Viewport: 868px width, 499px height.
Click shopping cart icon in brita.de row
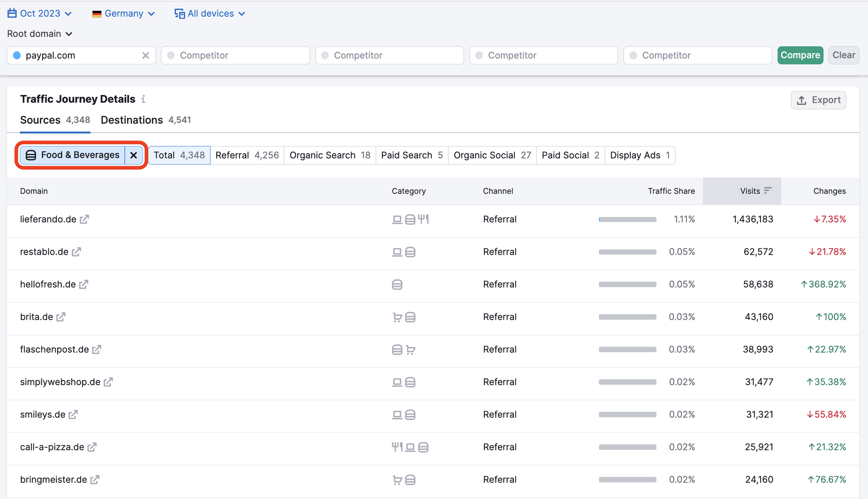click(397, 317)
